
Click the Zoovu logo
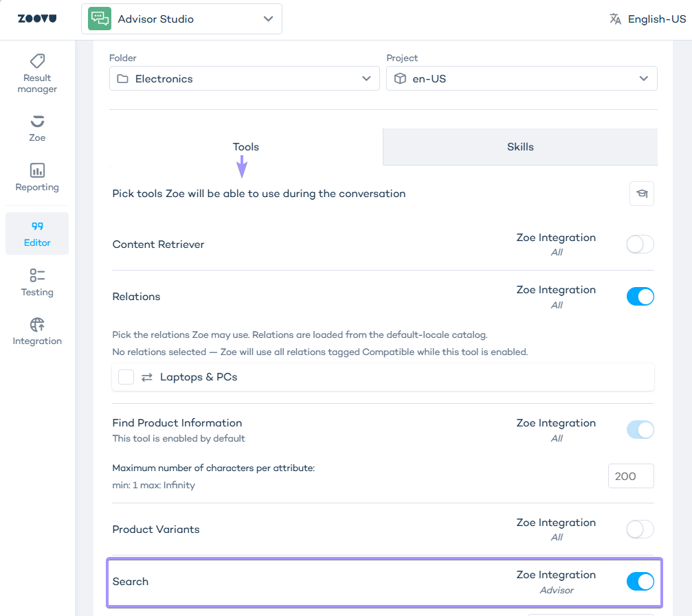tap(37, 19)
